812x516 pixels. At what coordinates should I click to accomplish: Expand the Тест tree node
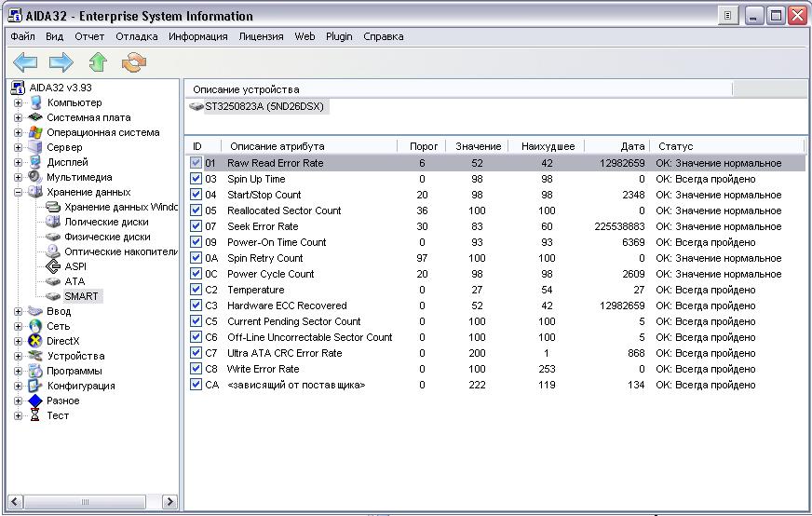pos(18,415)
